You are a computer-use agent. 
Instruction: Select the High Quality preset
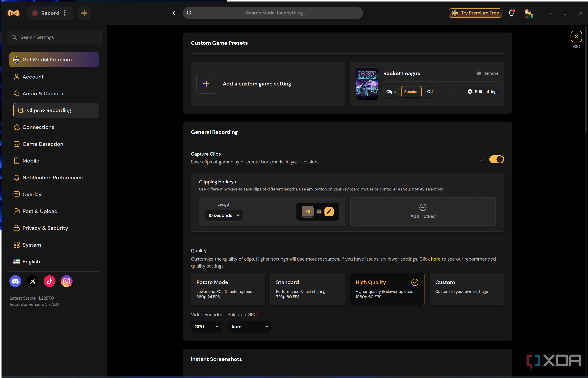tap(387, 289)
